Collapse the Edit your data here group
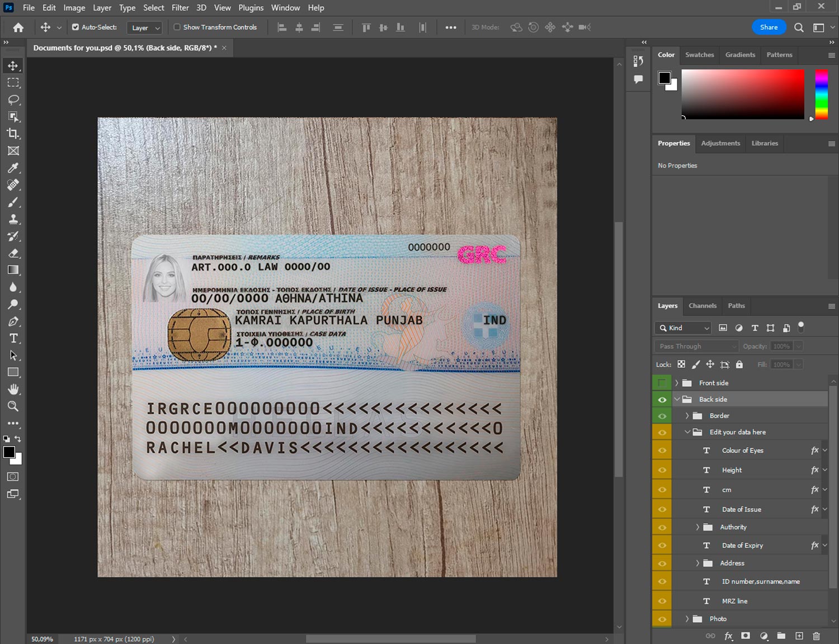839x644 pixels. click(x=687, y=432)
